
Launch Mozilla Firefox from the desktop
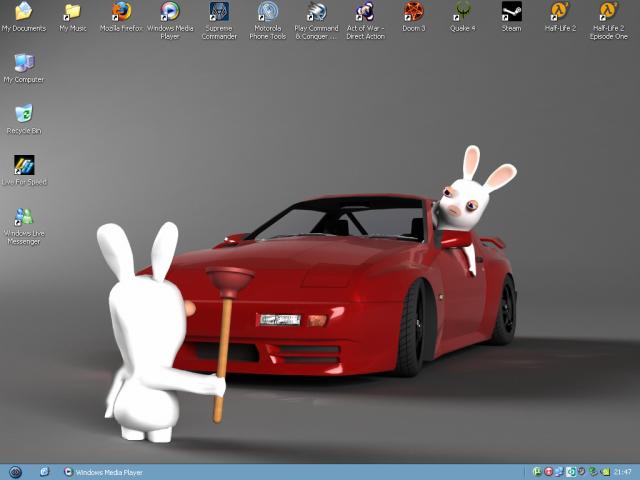121,17
